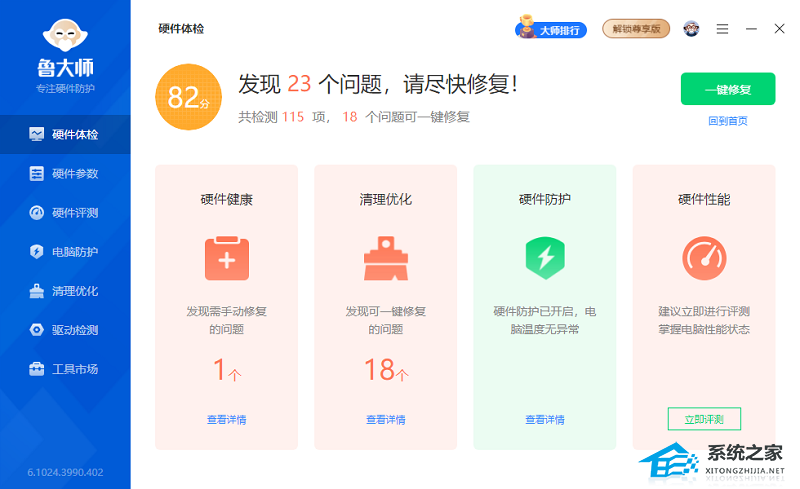Minimize the 鲁大师 window
The height and width of the screenshot is (489, 800).
pos(751,29)
